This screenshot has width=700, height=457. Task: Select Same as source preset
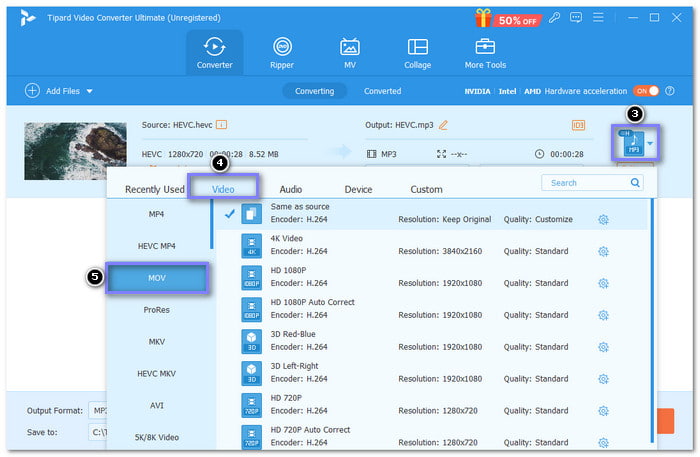tap(432, 213)
